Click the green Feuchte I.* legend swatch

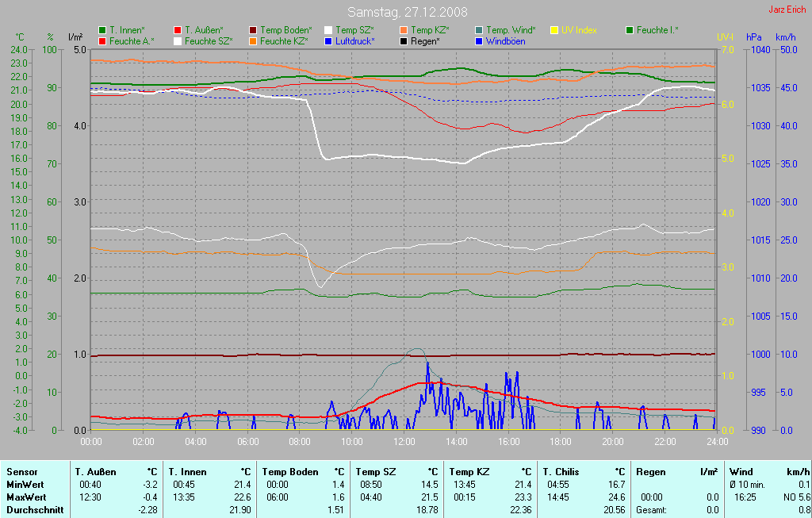[630, 31]
